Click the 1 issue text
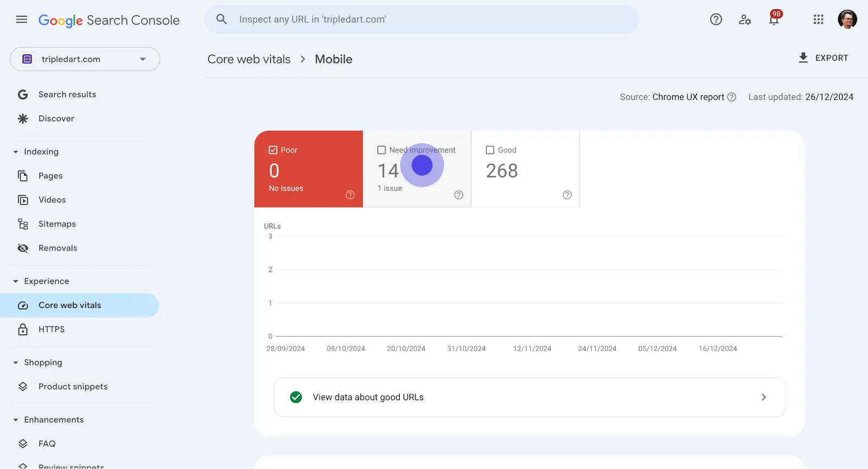 click(390, 188)
